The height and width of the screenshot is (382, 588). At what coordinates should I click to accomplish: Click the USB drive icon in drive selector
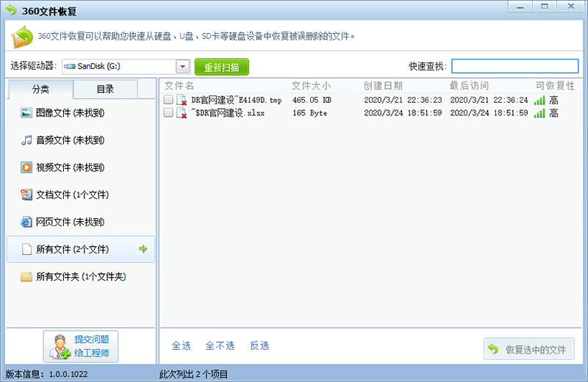(x=69, y=66)
